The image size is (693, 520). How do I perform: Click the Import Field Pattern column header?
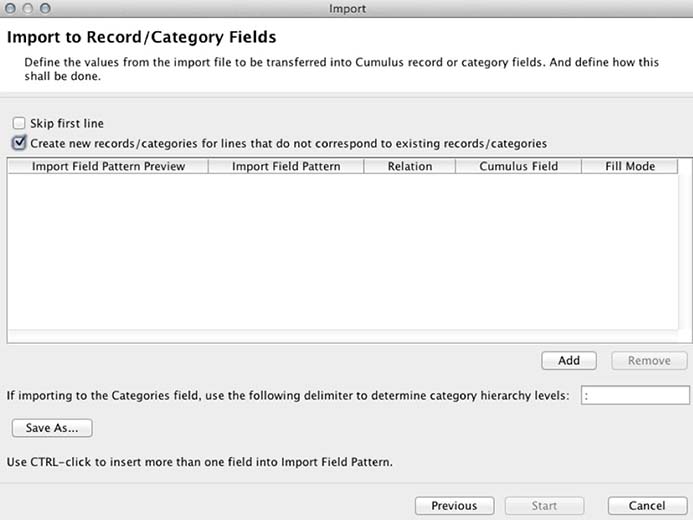click(x=286, y=167)
